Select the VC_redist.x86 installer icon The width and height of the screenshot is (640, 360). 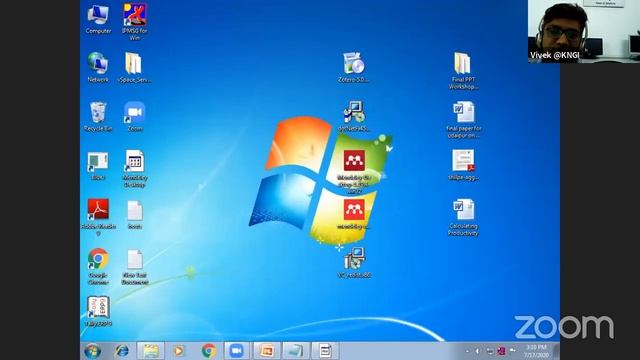pos(354,262)
